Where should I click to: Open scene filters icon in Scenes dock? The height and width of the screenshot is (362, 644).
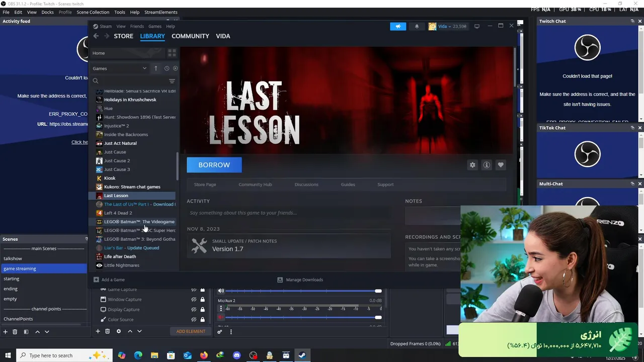coord(26,332)
